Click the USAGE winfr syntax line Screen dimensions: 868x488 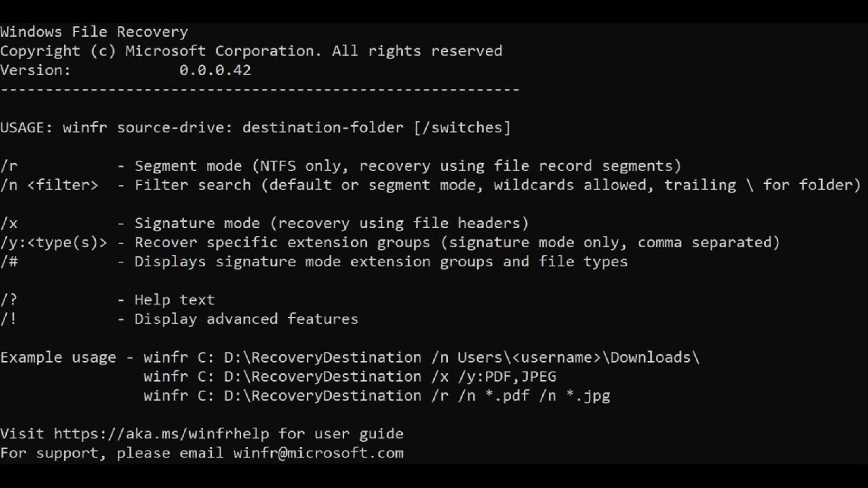point(255,128)
